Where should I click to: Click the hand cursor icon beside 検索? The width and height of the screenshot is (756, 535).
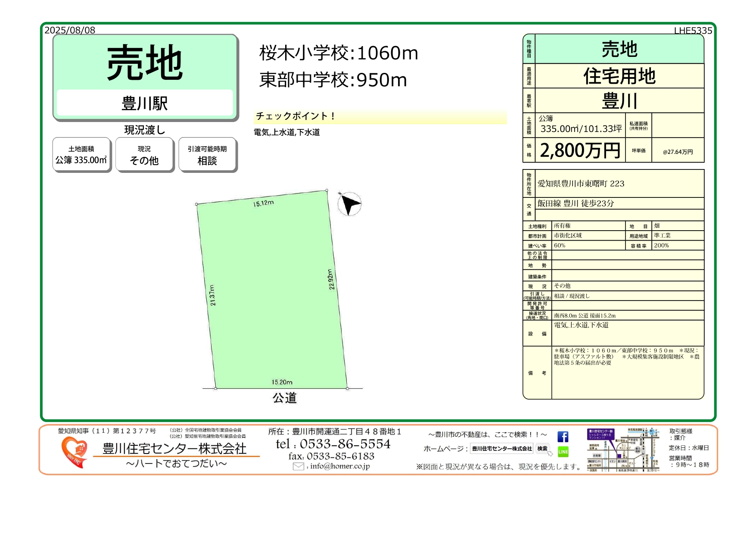(550, 453)
